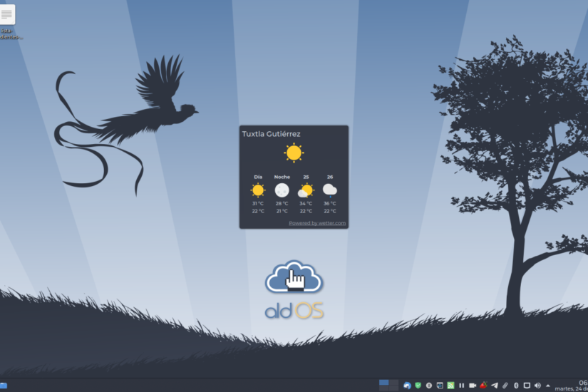Click the clock showing martes date
588x392 pixels.
click(x=572, y=386)
